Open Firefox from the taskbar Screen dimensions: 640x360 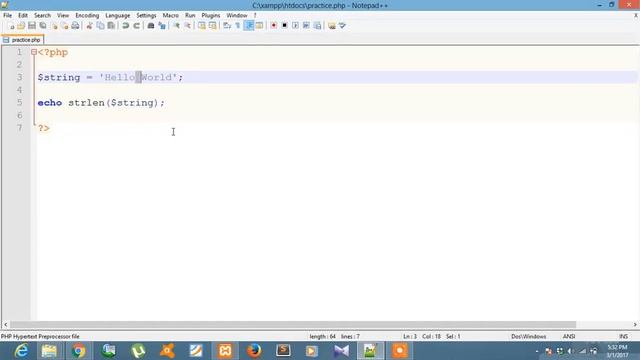[254, 351]
